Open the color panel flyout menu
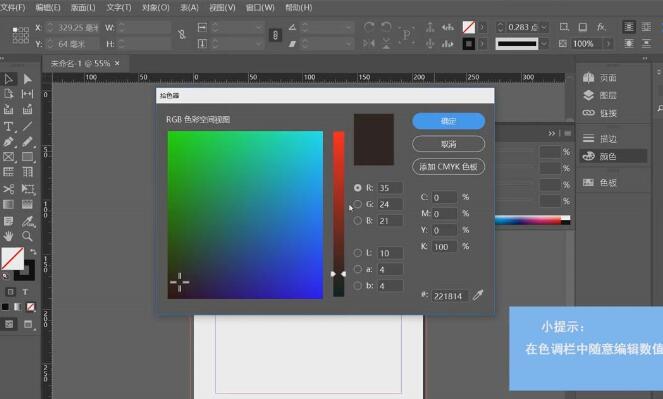This screenshot has width=663, height=399. click(567, 134)
